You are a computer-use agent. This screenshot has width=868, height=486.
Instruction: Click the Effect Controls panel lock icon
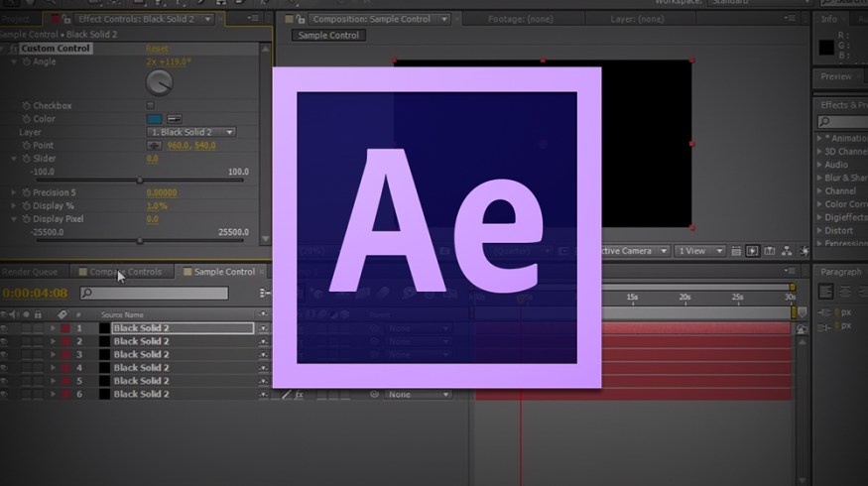coord(68,19)
